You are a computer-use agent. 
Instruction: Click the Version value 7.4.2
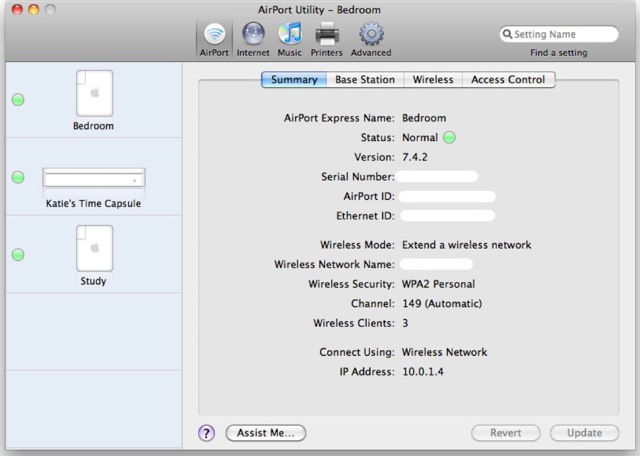[x=415, y=157]
